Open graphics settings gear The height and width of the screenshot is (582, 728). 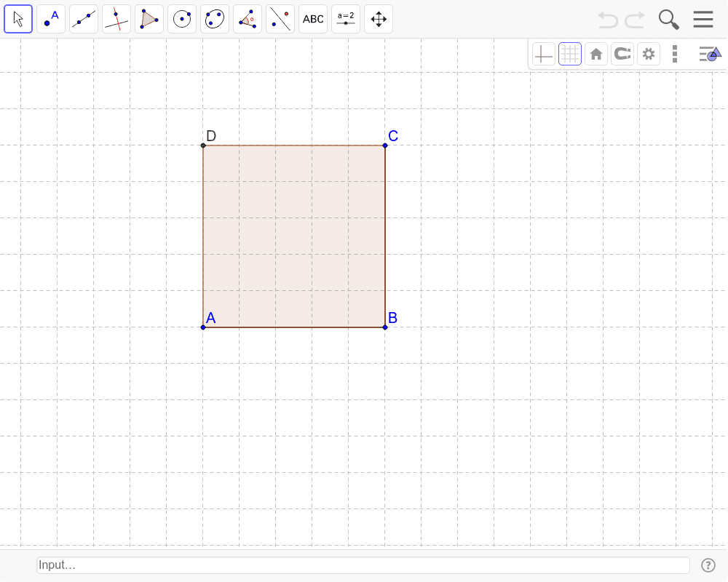pyautogui.click(x=649, y=55)
